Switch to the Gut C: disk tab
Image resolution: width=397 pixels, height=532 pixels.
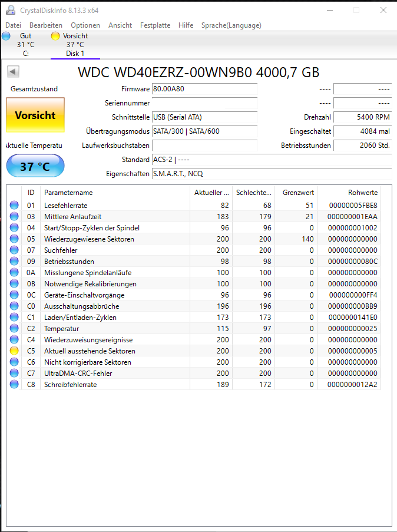tap(25, 44)
